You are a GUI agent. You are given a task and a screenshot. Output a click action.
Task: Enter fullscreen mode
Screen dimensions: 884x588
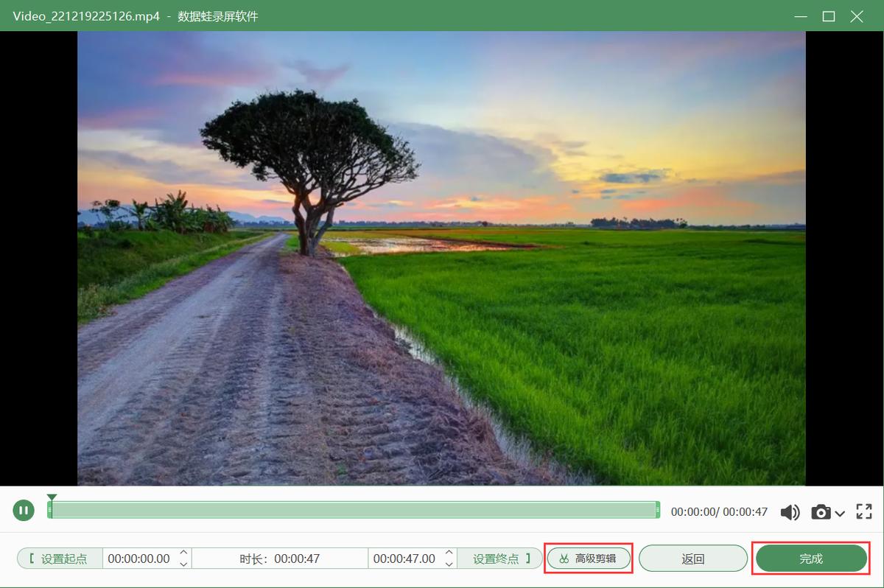864,511
